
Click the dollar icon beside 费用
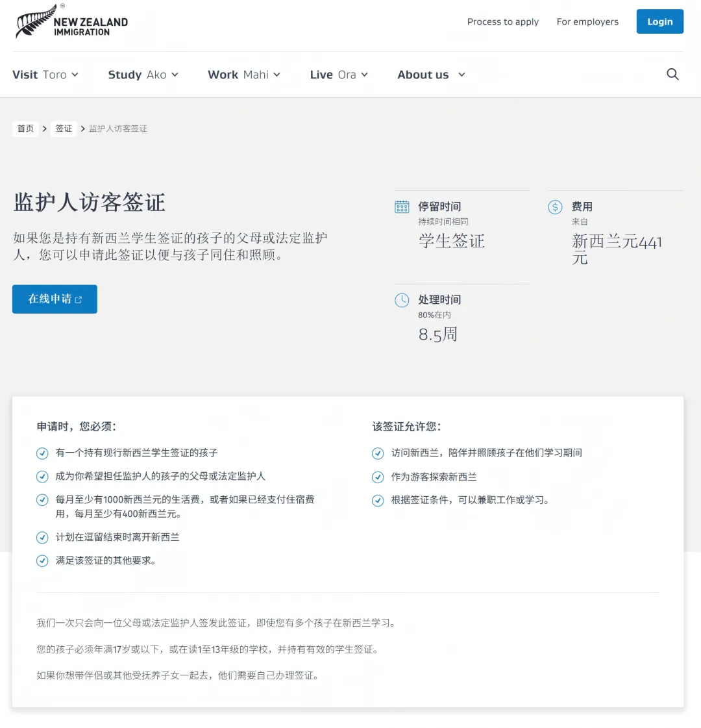click(555, 207)
